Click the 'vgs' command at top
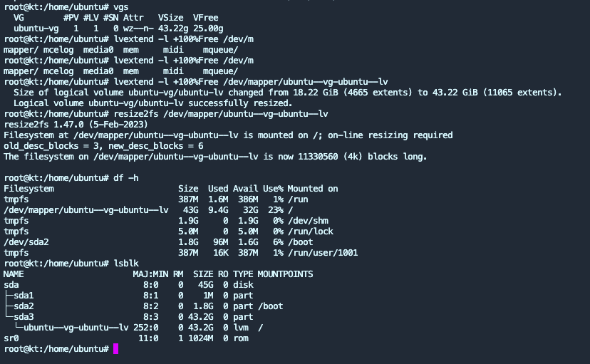 point(121,7)
